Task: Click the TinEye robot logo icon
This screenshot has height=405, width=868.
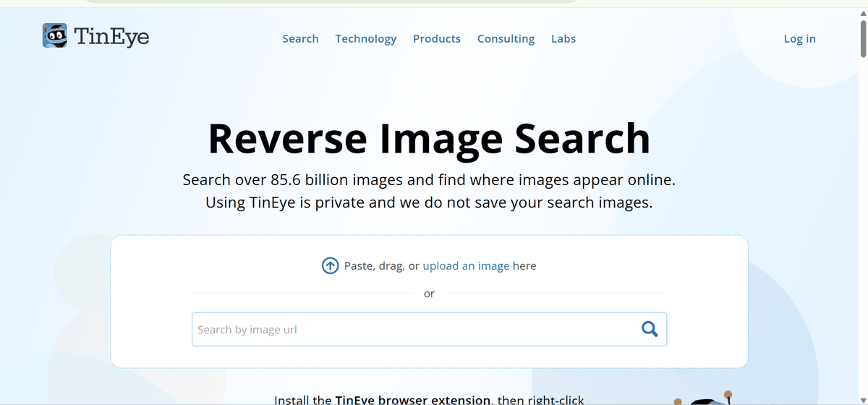Action: pyautogui.click(x=55, y=35)
